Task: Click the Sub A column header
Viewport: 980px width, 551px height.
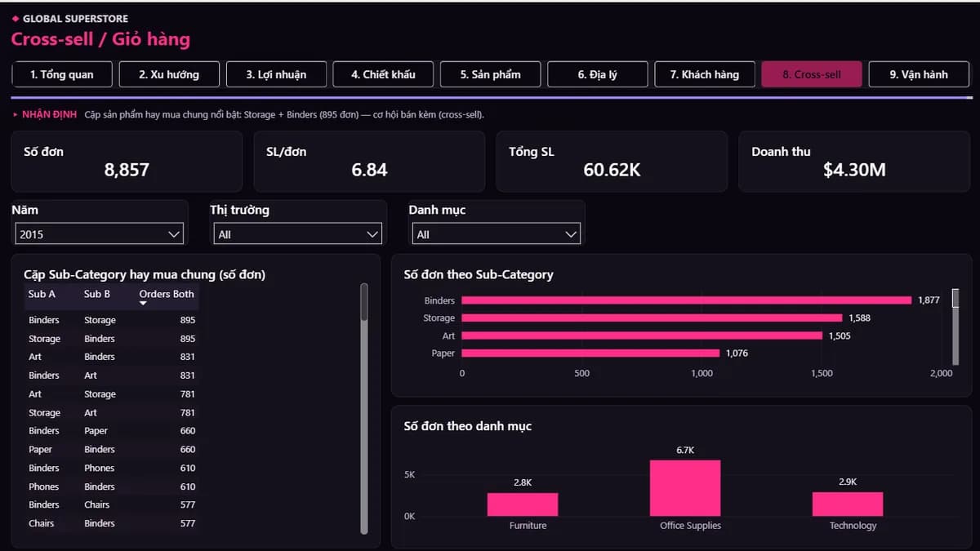Action: (42, 294)
